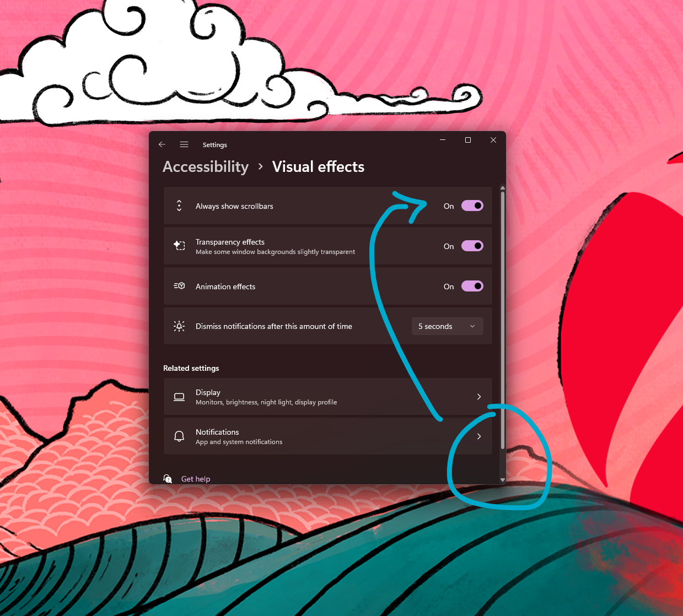The height and width of the screenshot is (616, 683).
Task: Click the back arrow in Settings
Action: coord(162,144)
